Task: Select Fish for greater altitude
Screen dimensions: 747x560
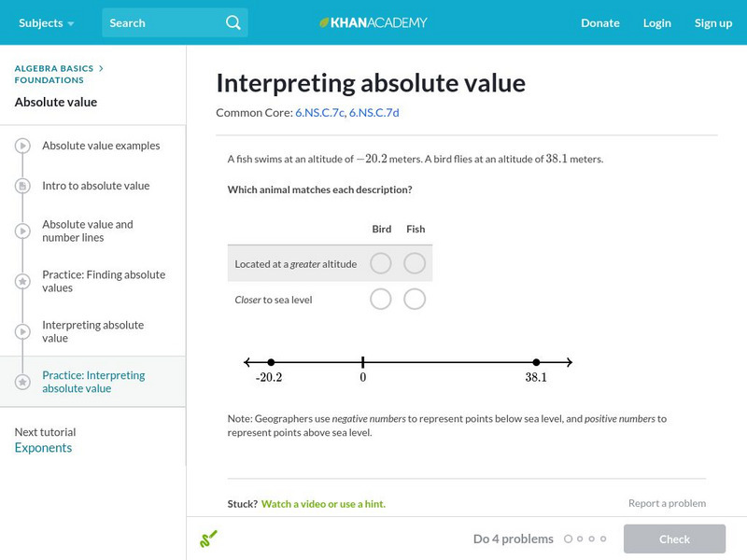Action: tap(414, 263)
